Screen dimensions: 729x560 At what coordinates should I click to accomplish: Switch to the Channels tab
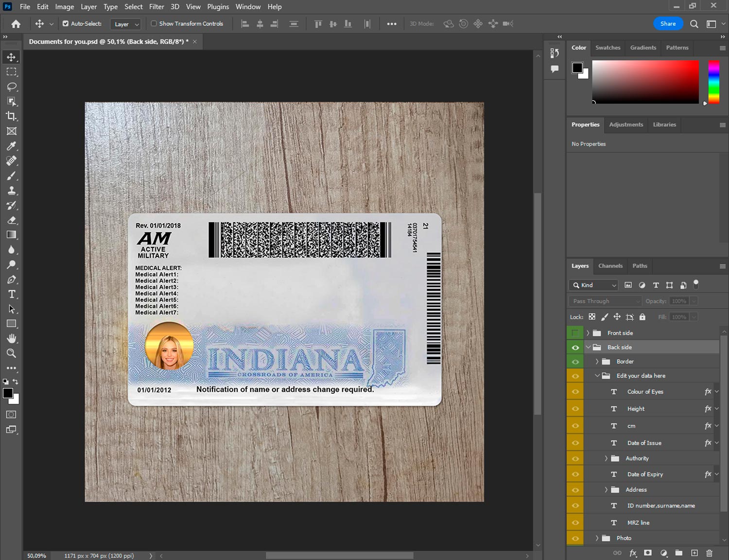point(610,266)
